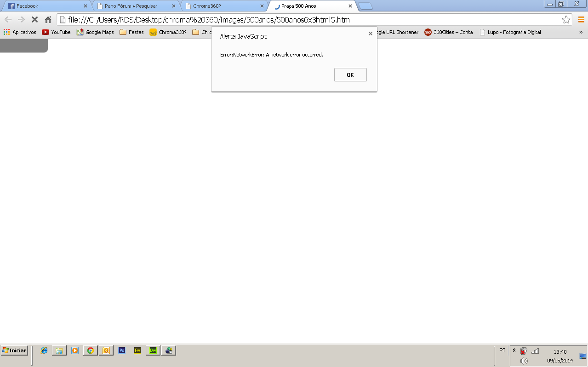Launch Photoshop from the taskbar

coord(122,350)
